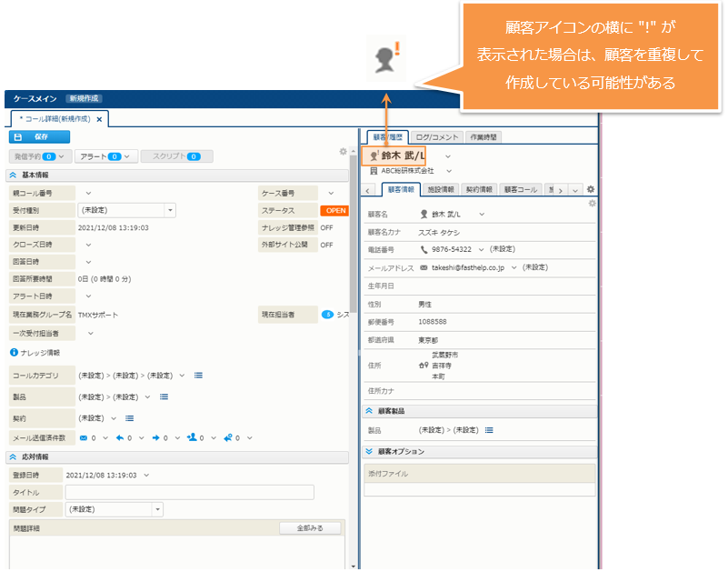Screen dimensions: 728x582
Task: Click the building icon beside ABC総研株式会社
Action: coord(374,171)
